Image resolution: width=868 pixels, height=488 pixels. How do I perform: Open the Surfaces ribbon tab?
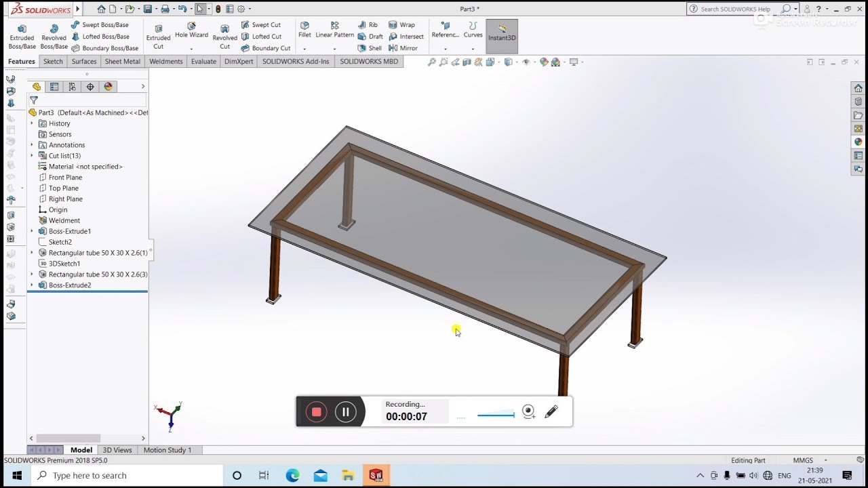pos(84,61)
